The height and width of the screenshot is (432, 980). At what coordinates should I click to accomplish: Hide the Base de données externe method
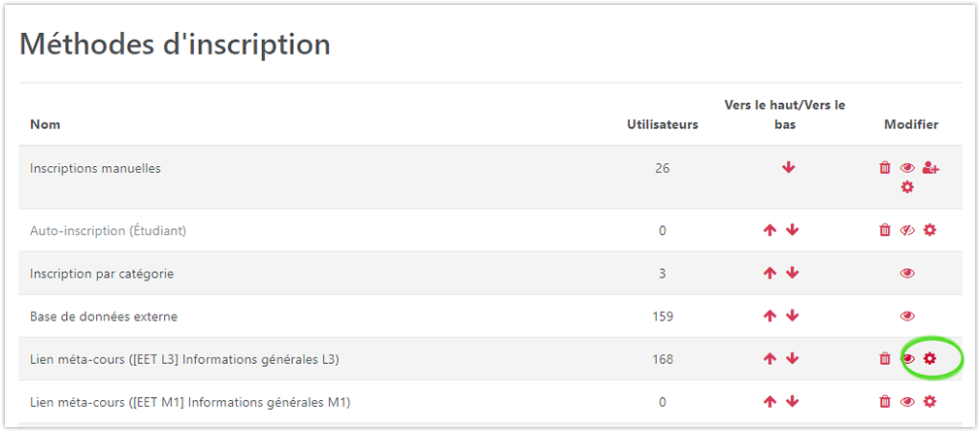pos(907,316)
